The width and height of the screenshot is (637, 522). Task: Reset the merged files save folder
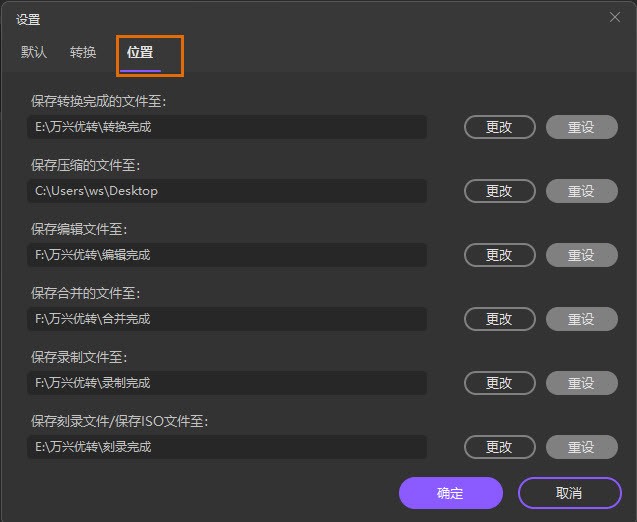581,319
